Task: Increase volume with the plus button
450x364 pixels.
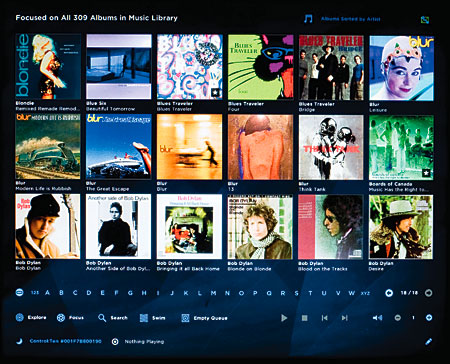Action: [x=429, y=318]
